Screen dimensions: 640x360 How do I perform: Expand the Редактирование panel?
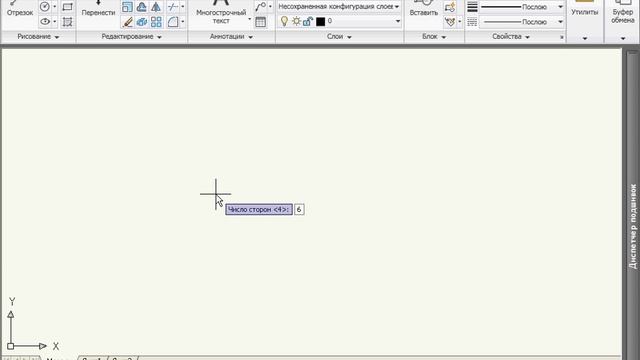pyautogui.click(x=131, y=37)
